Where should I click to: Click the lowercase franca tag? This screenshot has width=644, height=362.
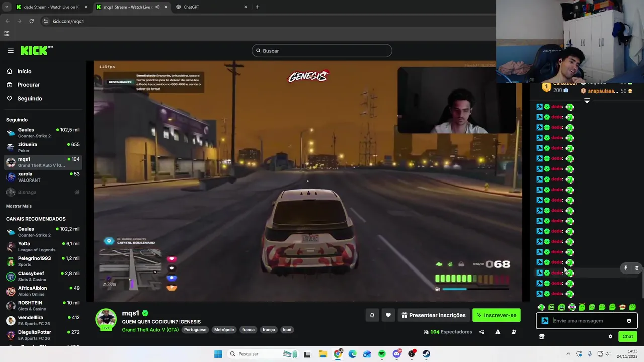(248, 330)
